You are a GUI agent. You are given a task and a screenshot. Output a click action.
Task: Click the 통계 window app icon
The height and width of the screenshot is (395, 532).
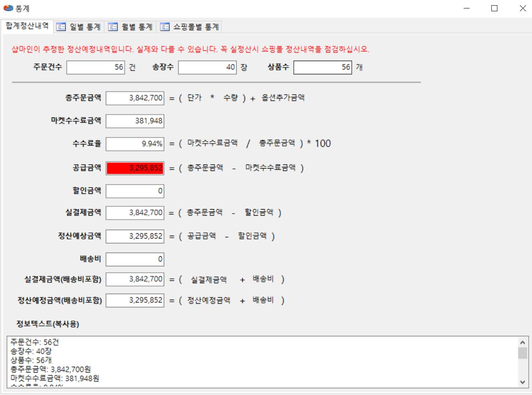tap(8, 8)
